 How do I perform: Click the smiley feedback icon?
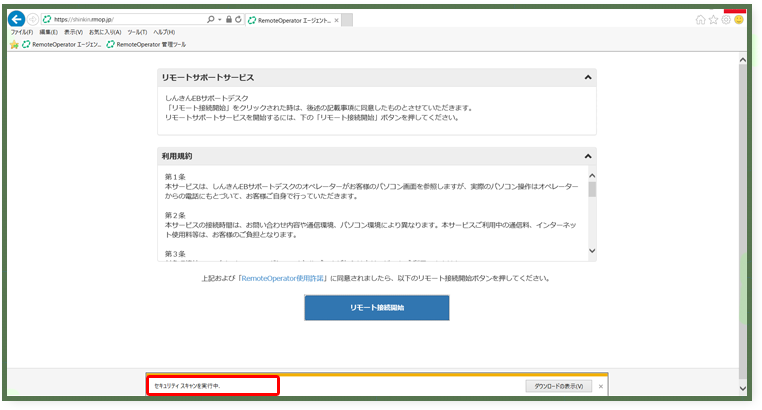738,19
